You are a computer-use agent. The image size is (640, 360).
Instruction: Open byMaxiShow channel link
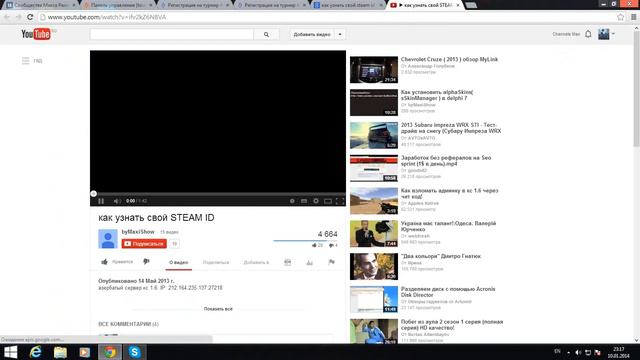pos(138,231)
